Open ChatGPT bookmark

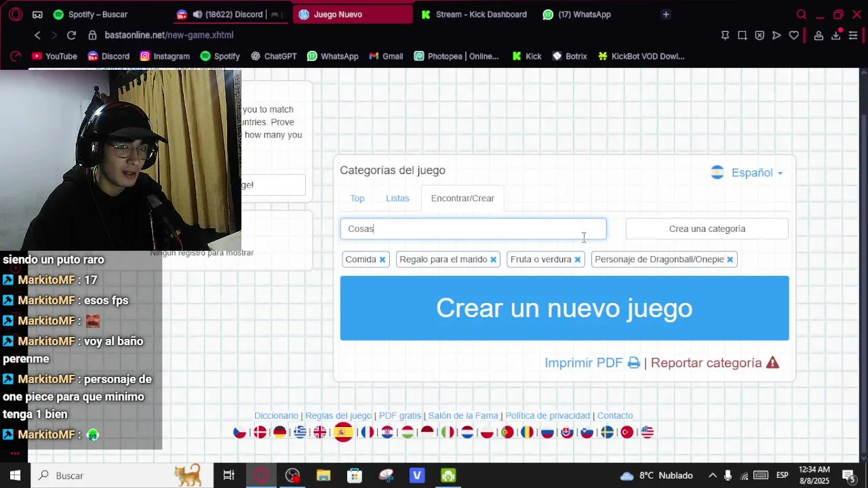click(274, 56)
